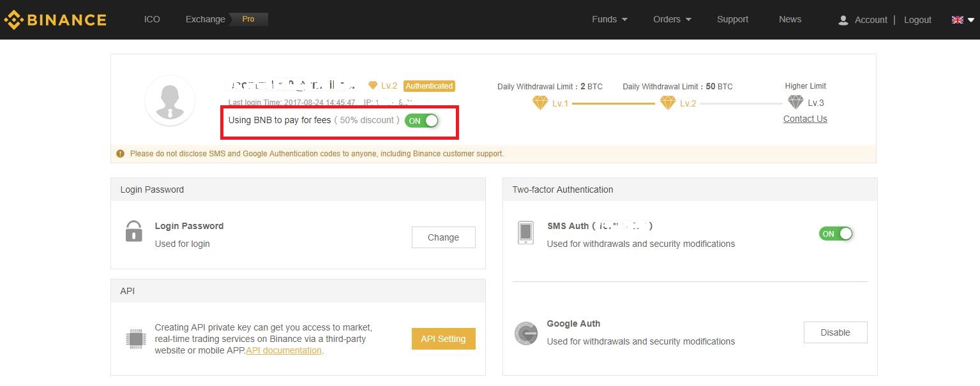980x386 pixels.
Task: Click the gold diamond beside Lv.2 badge
Action: (x=373, y=85)
